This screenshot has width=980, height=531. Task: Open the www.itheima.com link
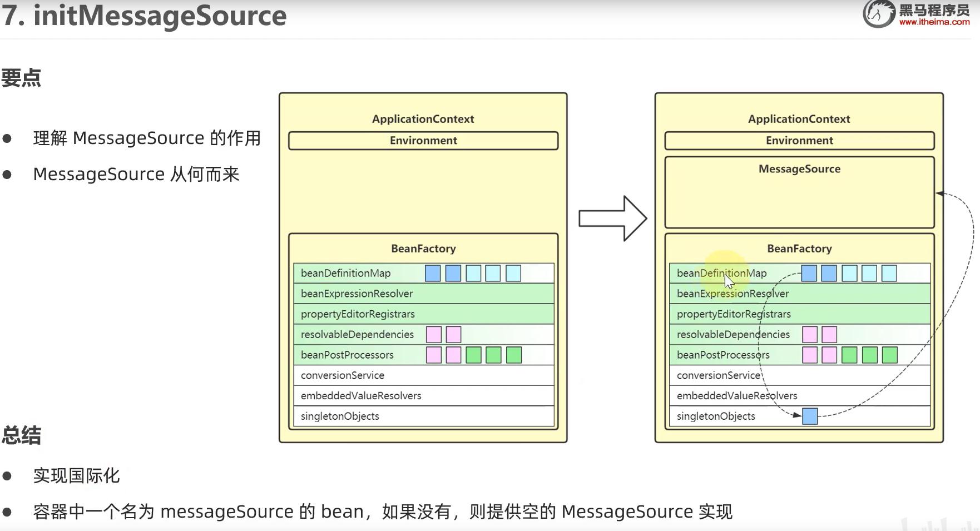tap(934, 22)
